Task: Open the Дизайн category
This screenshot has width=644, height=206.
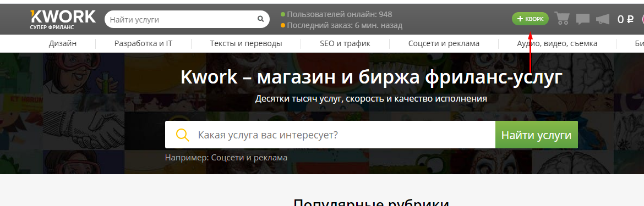Action: point(63,43)
